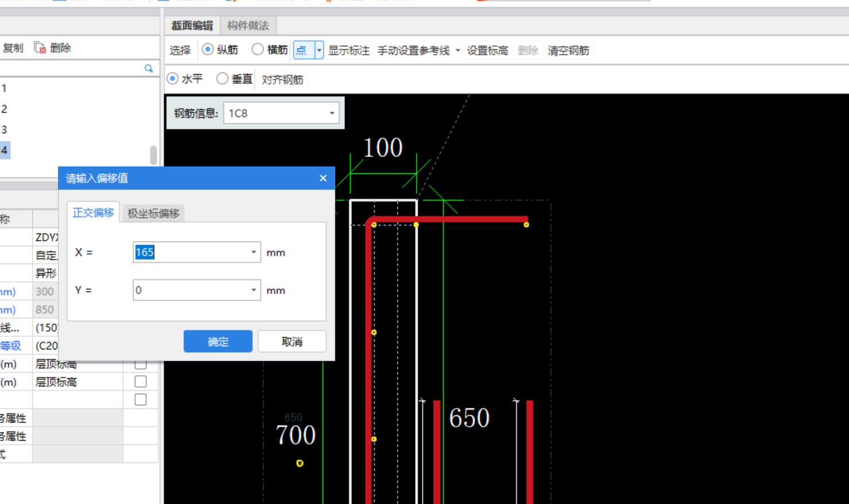The width and height of the screenshot is (849, 504).
Task: Click 选择 in section toolbar
Action: point(180,51)
